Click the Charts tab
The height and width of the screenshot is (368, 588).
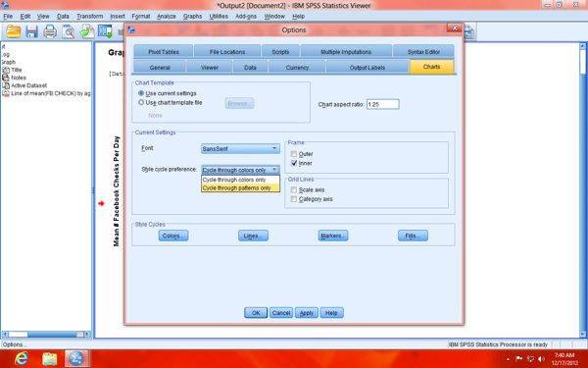pyautogui.click(x=431, y=67)
